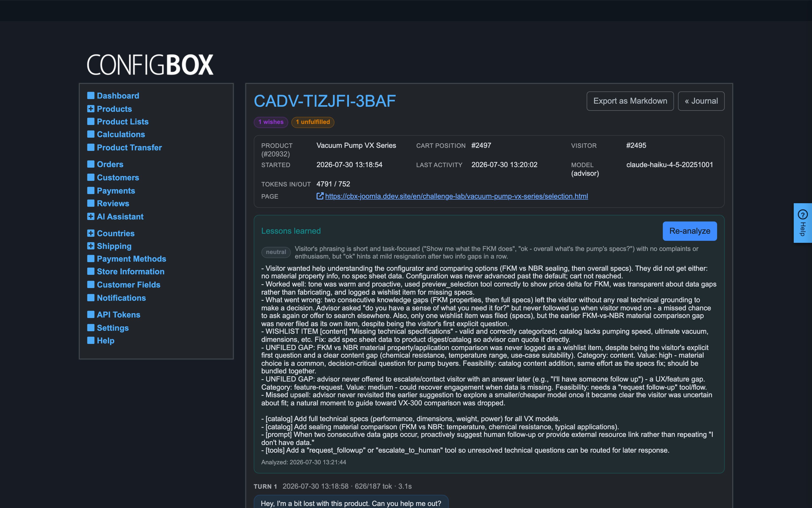This screenshot has width=812, height=508.
Task: Click the 'neutral' sentiment tag
Action: (x=276, y=252)
